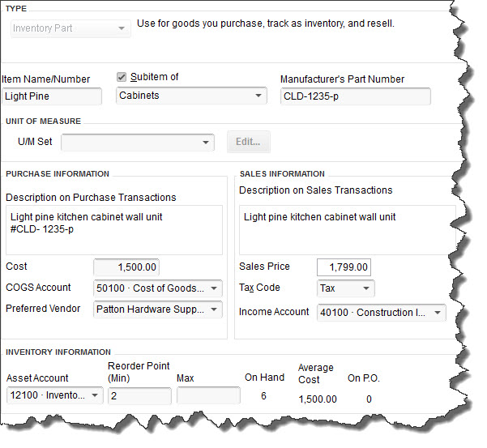Click the purchase description text box

point(114,230)
